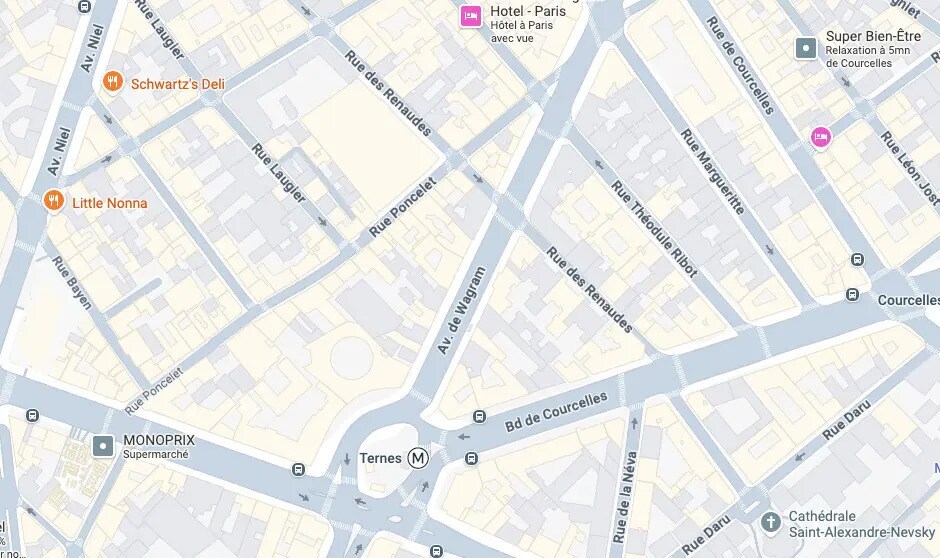Open the Super Bien-Être place icon
940x558 pixels.
click(x=806, y=48)
